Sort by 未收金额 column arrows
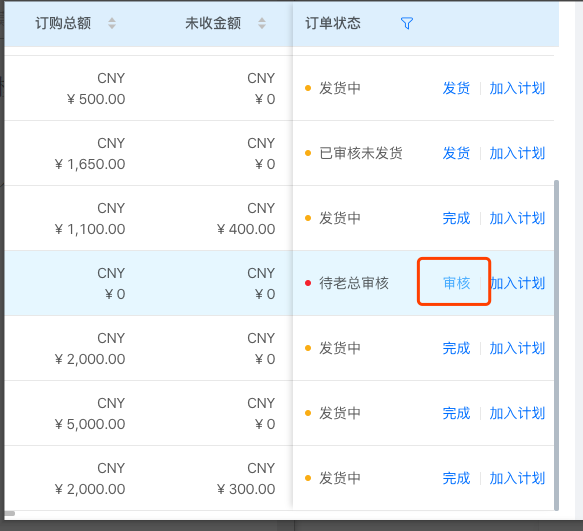583x531 pixels. (x=262, y=23)
